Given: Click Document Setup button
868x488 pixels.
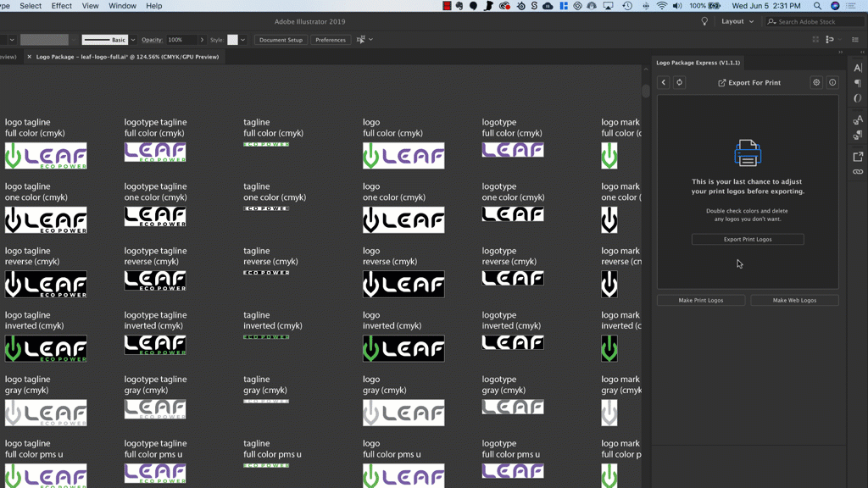Looking at the screenshot, I should click(281, 40).
